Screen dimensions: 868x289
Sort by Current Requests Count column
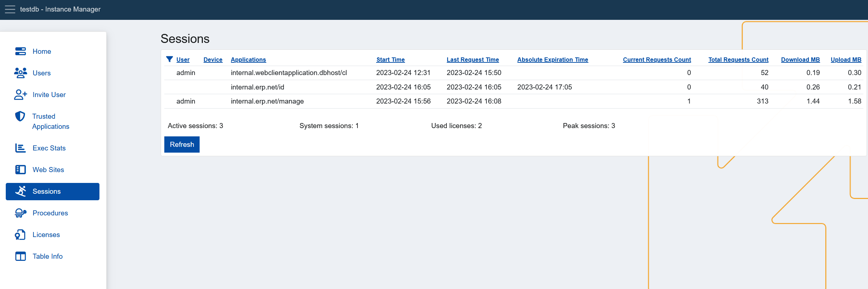click(x=657, y=60)
